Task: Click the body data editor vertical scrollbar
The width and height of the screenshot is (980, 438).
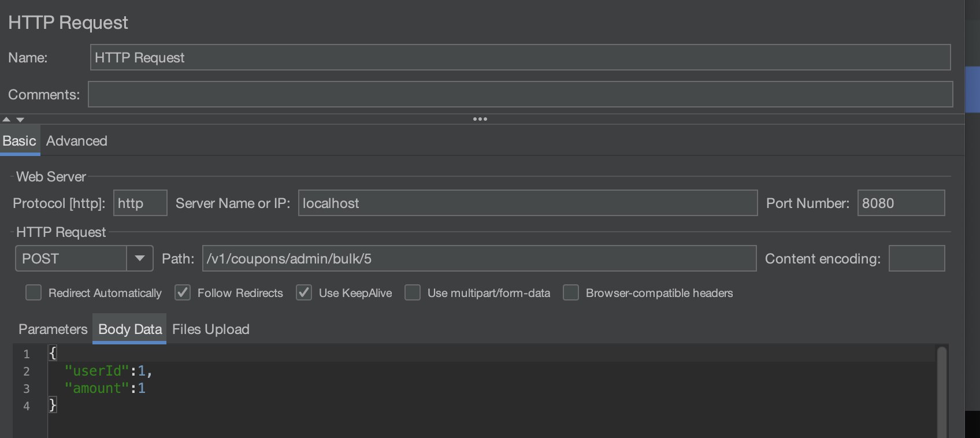Action: click(941, 392)
